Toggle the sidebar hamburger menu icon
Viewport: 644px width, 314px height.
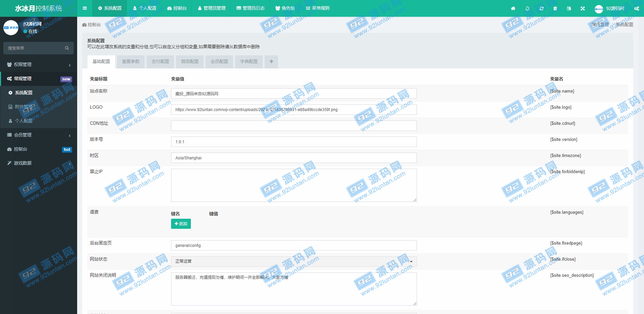pyautogui.click(x=85, y=8)
